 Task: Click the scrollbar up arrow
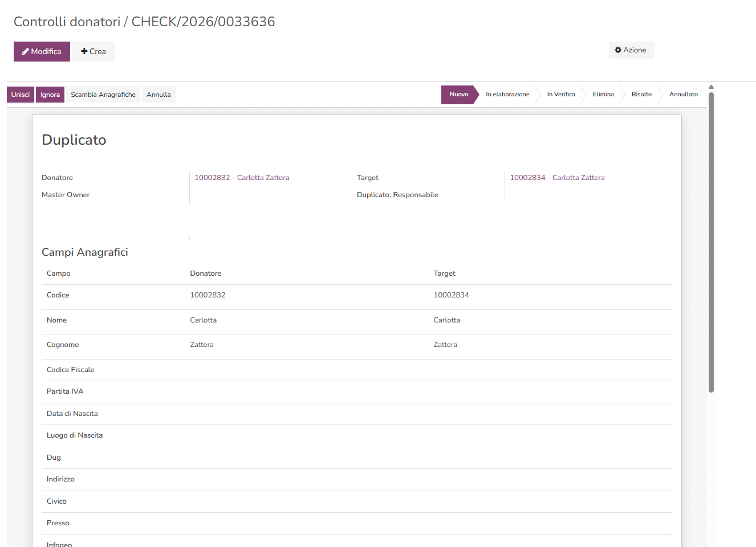coord(711,87)
